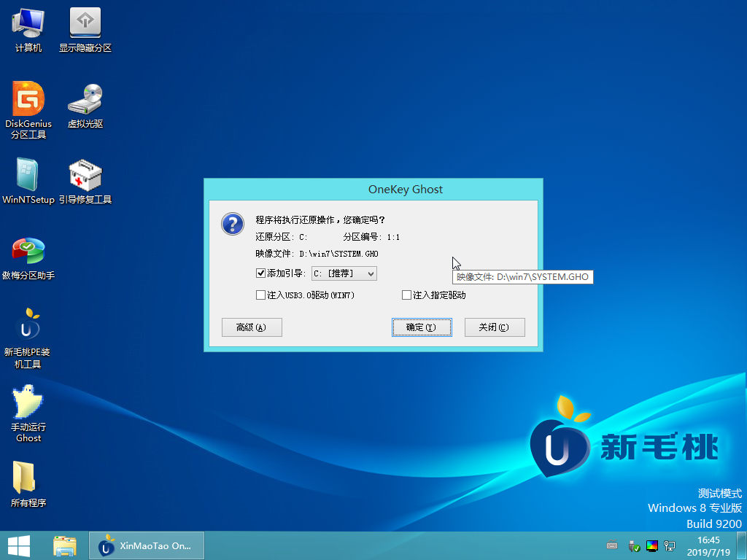Click the taskbar clock showing 16:45
Image resolution: width=747 pixels, height=560 pixels.
pos(708,545)
